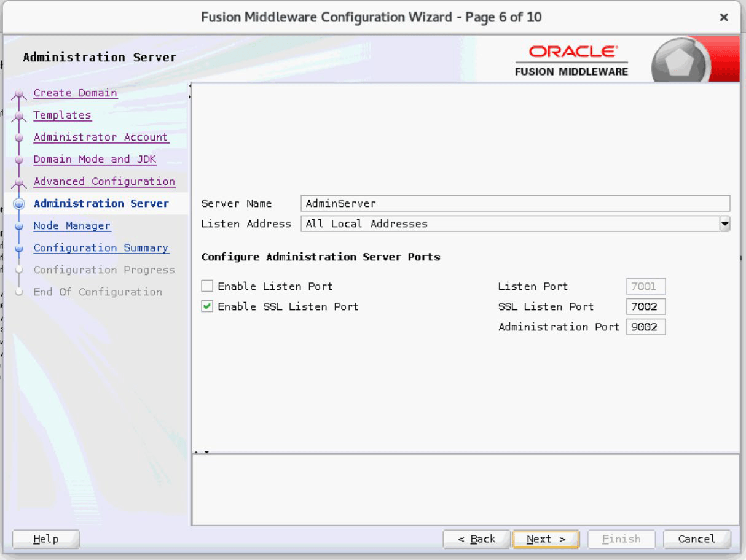746x560 pixels.
Task: Open the Administrator Account step
Action: (101, 137)
